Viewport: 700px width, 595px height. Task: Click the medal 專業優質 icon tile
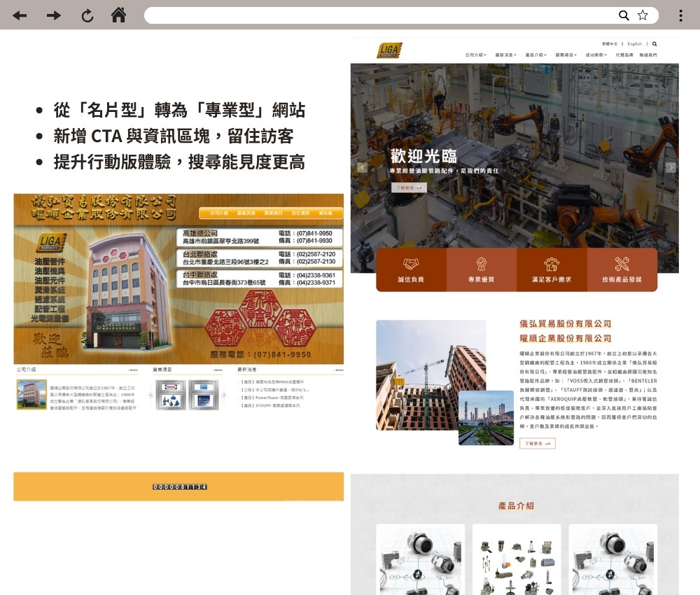481,269
